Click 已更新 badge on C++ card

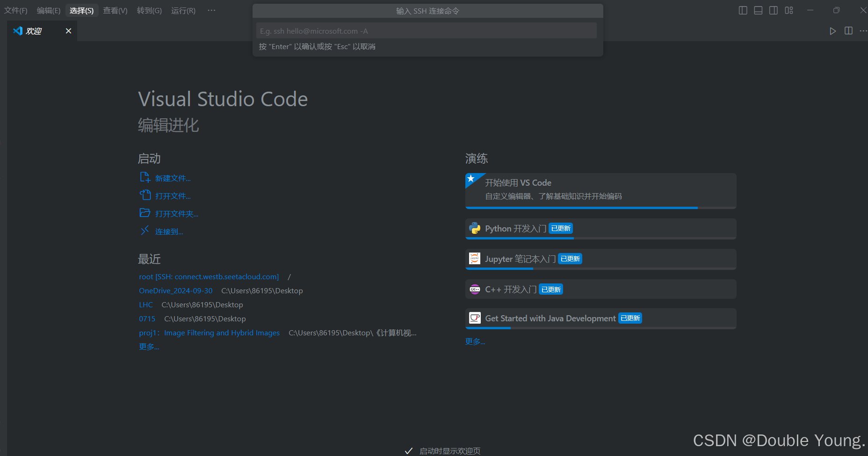(x=551, y=289)
